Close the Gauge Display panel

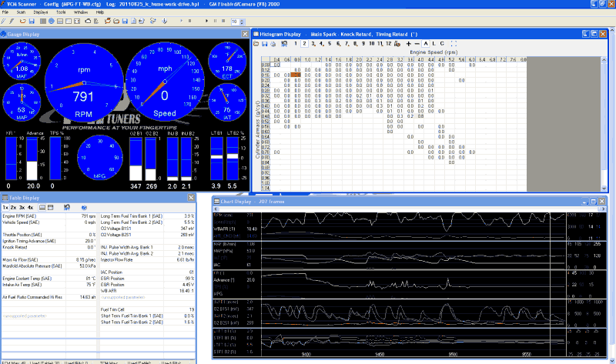pos(244,34)
